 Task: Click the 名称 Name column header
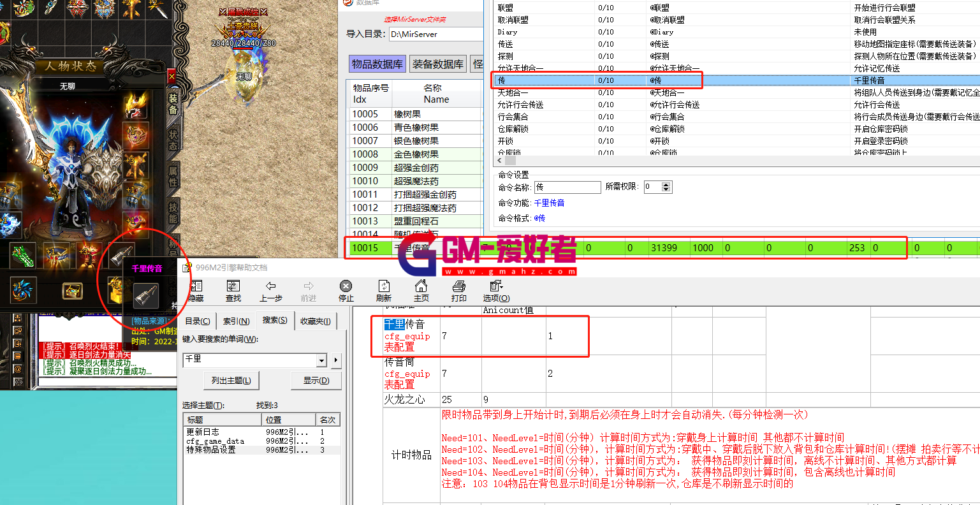pos(436,94)
